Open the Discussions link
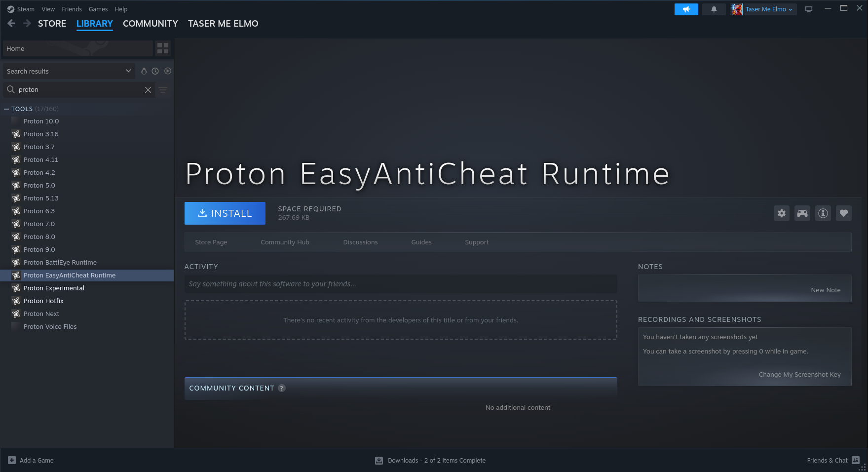Screen dimensions: 868x472 point(361,242)
